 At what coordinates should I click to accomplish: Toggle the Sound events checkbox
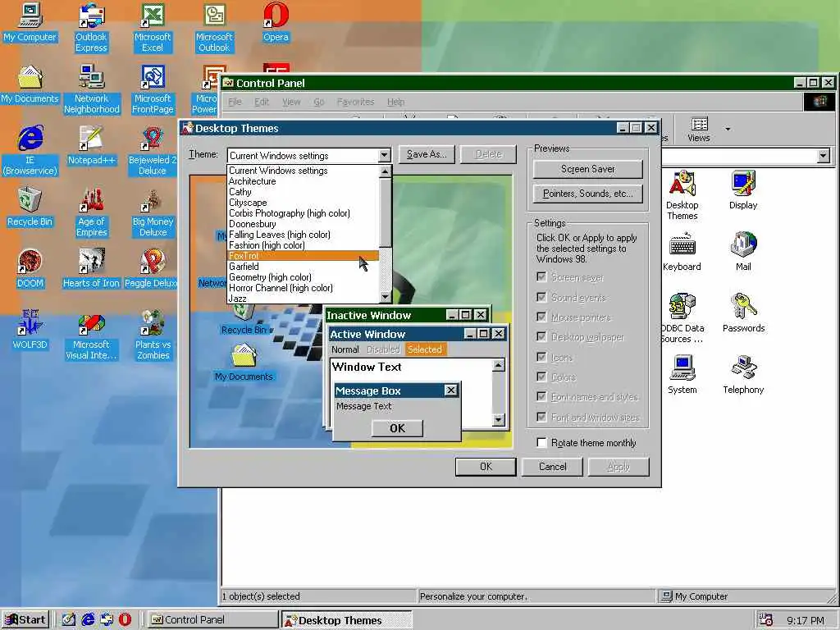(x=541, y=297)
